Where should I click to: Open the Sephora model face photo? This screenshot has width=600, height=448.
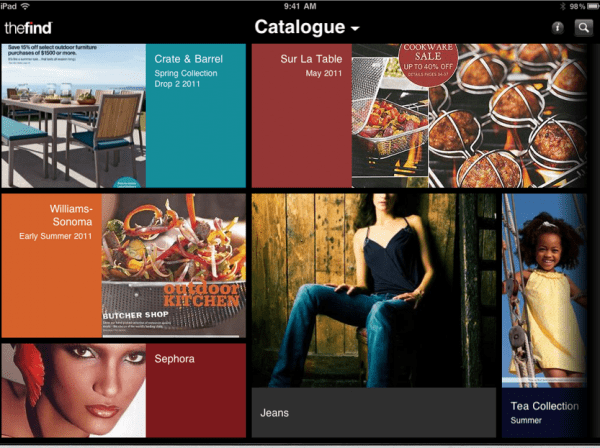73,390
